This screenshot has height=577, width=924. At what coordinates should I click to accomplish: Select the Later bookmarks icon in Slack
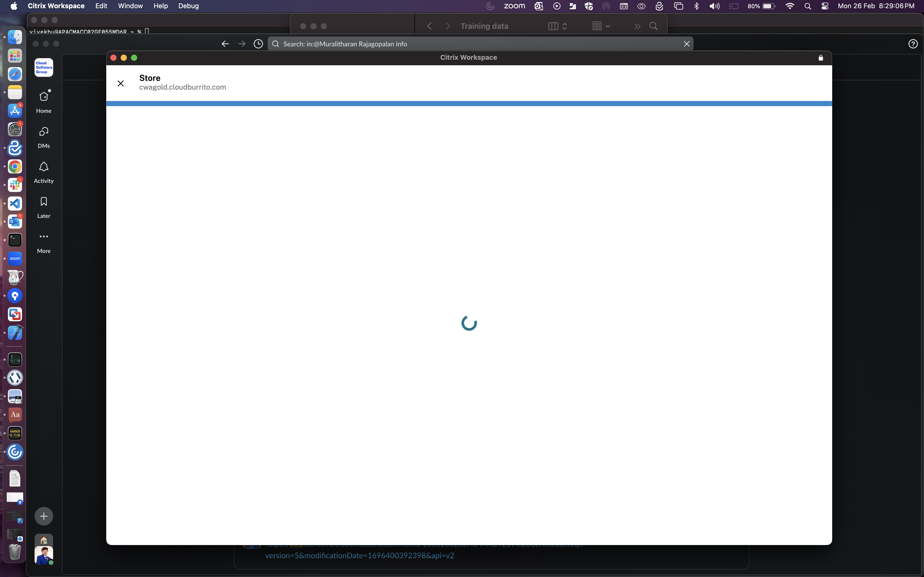point(44,201)
